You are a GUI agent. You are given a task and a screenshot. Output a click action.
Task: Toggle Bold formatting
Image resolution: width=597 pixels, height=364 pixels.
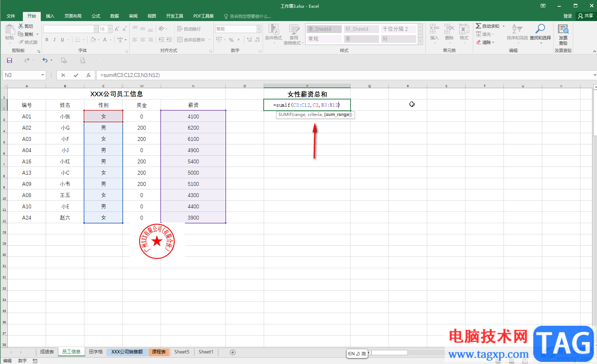47,40
